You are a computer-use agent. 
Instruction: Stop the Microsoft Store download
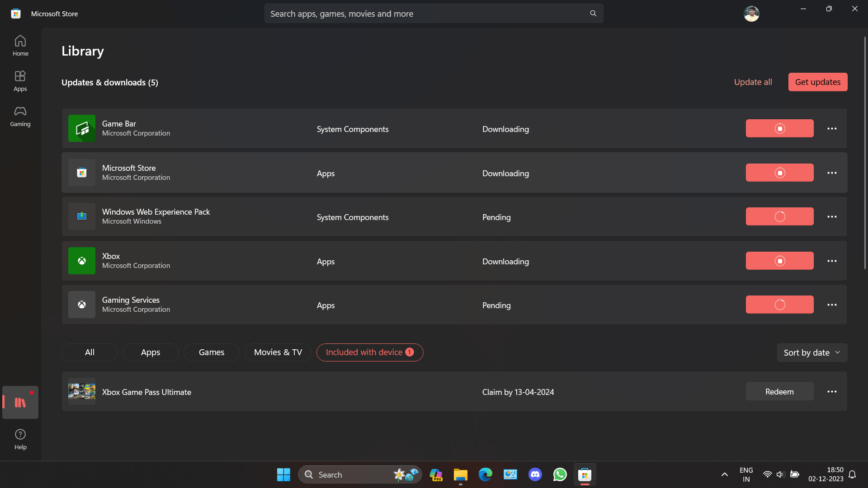780,173
